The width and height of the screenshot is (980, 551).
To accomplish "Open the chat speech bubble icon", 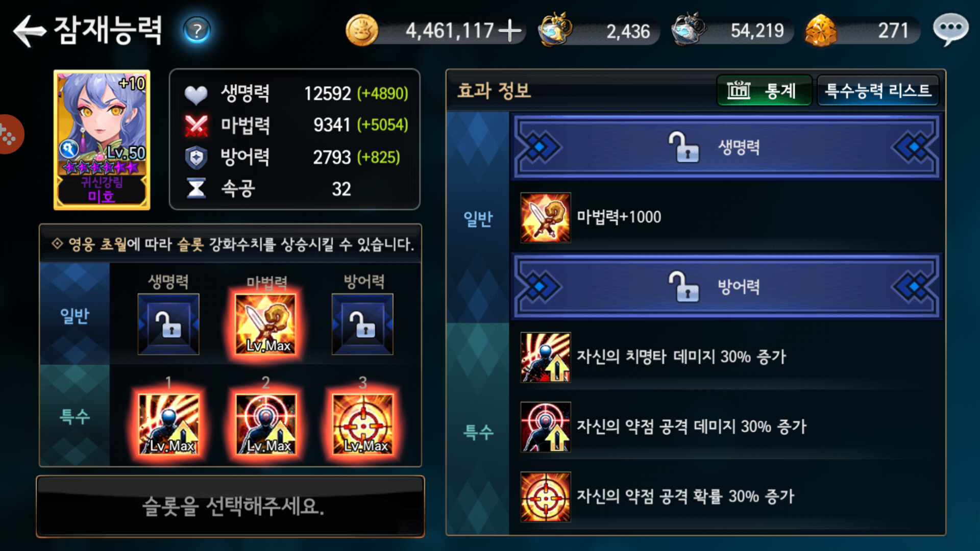I will [950, 30].
